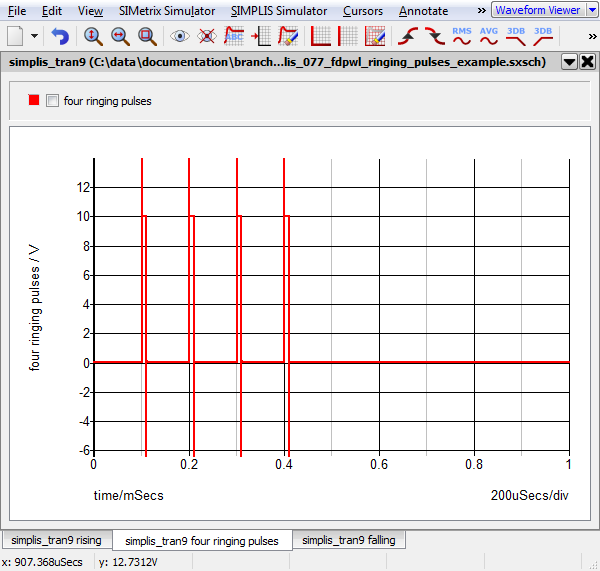
Task: Switch to the simplis_tran9 falling tab
Action: [349, 540]
